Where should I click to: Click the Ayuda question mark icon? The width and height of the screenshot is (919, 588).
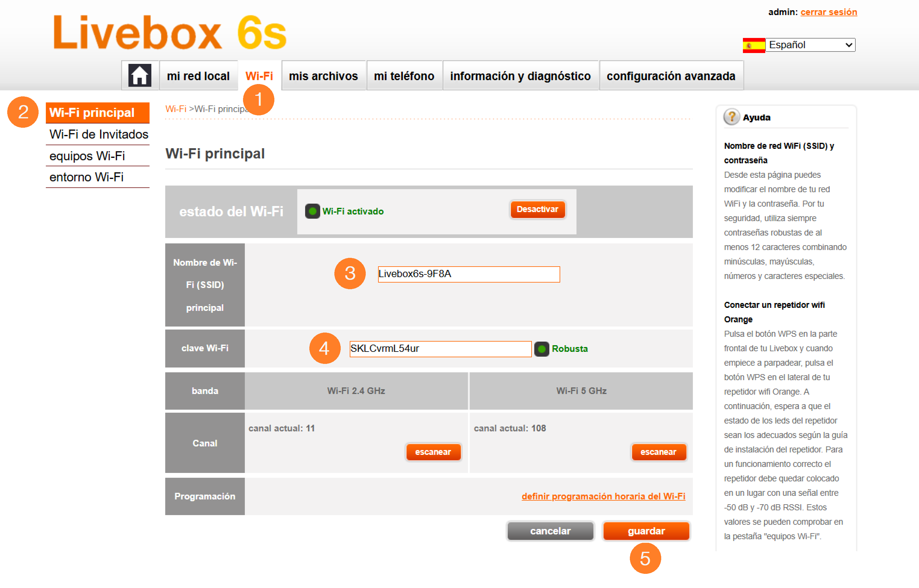click(731, 117)
